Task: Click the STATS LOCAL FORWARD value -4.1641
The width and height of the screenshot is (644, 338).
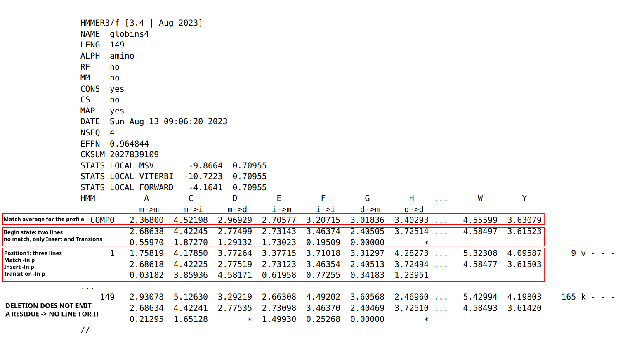Action: [x=205, y=187]
